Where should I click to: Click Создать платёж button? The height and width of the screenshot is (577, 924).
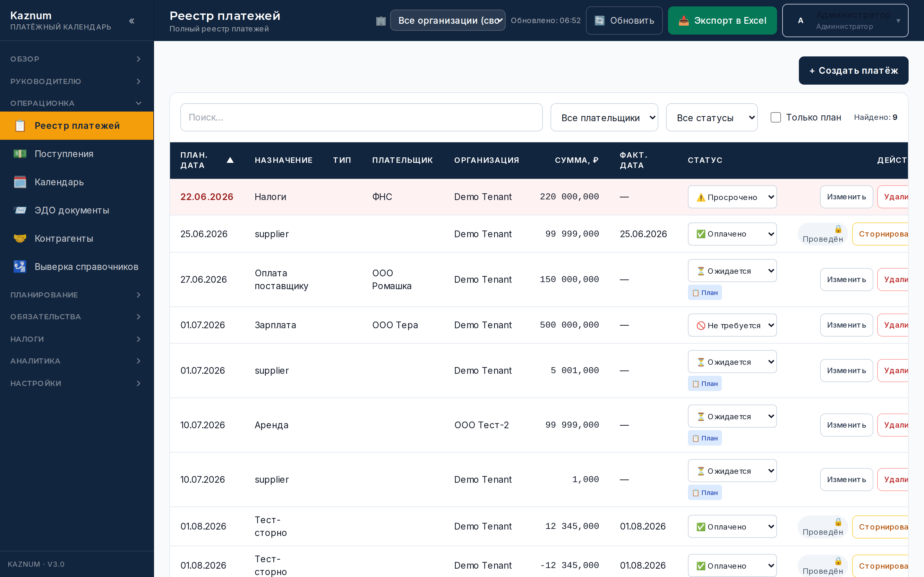click(x=853, y=71)
